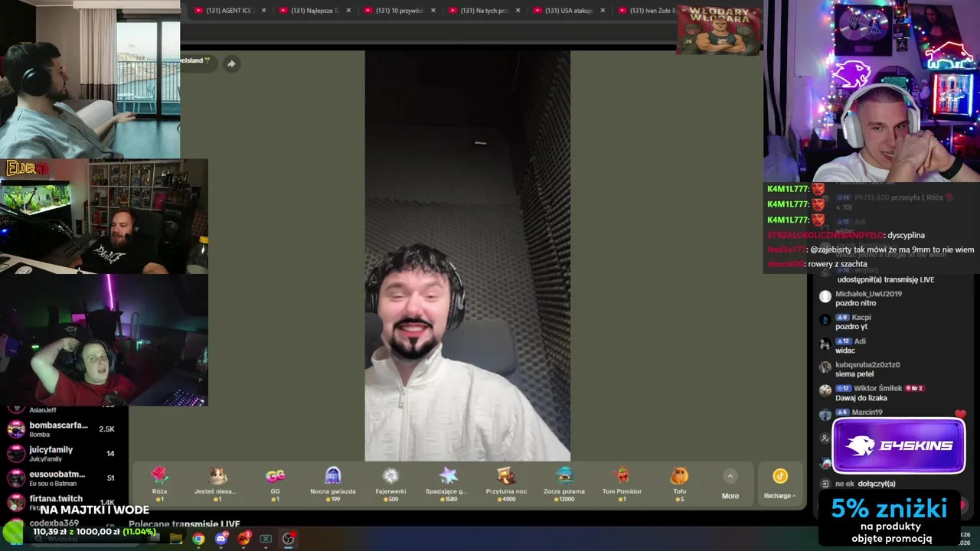The width and height of the screenshot is (980, 551).
Task: Switch to the Ivan Zolo YouTube tab
Action: 647,11
